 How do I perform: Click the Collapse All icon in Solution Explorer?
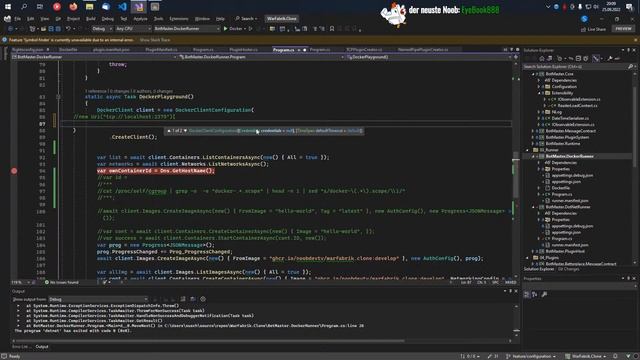pos(578,59)
